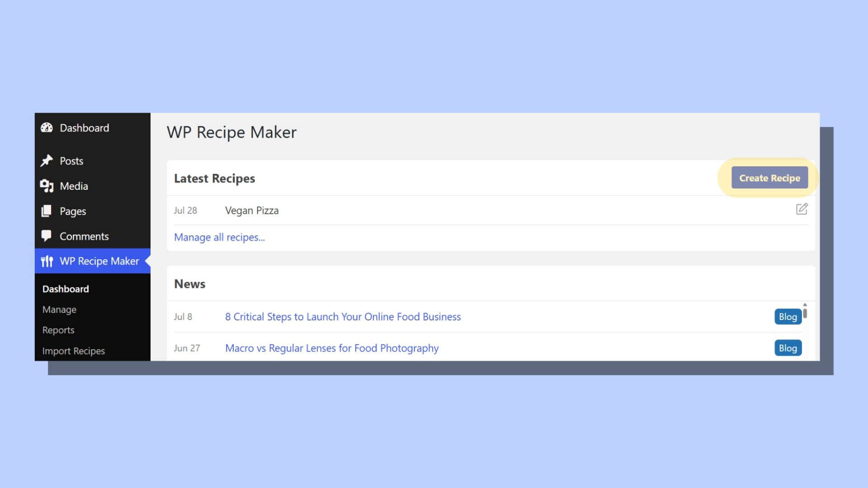Open the Reports submenu item
Screen dimensions: 868x488
coord(58,330)
